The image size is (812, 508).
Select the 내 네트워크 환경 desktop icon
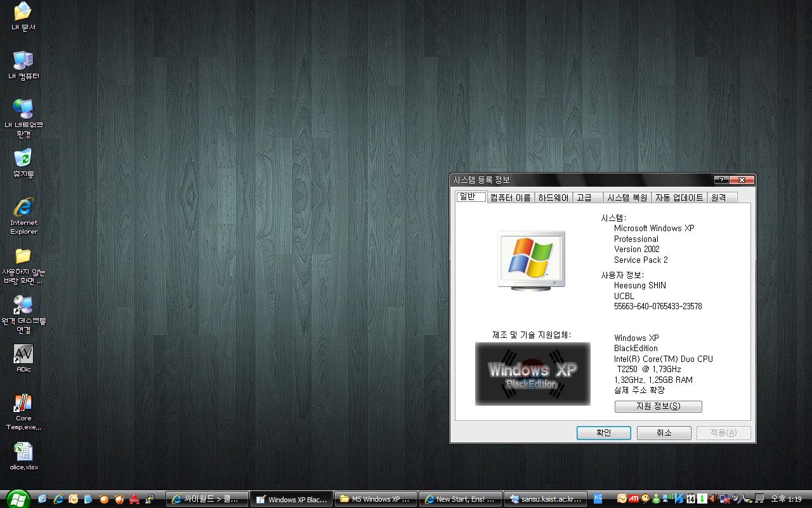23,119
